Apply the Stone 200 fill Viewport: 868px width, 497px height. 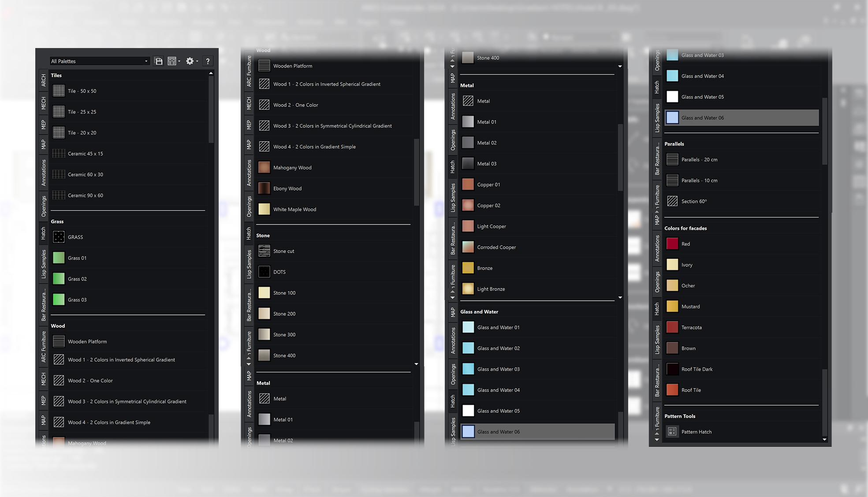click(x=334, y=314)
